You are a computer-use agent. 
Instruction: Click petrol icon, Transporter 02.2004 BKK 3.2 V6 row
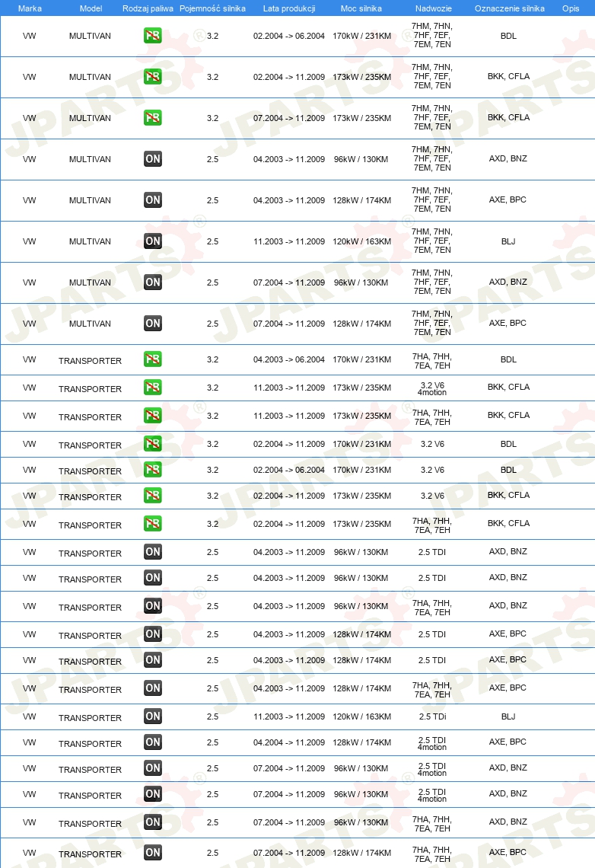pyautogui.click(x=153, y=496)
